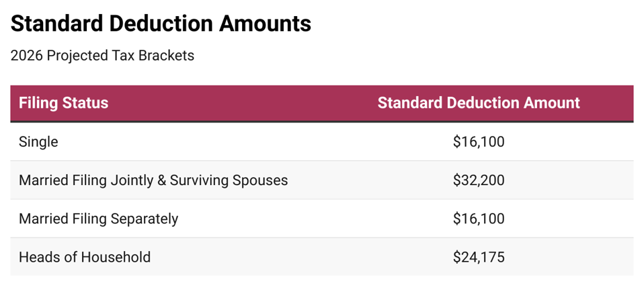Viewport: 644px width, 288px height.
Task: Click the "Standard Deduction Amounts" title
Action: [x=161, y=24]
